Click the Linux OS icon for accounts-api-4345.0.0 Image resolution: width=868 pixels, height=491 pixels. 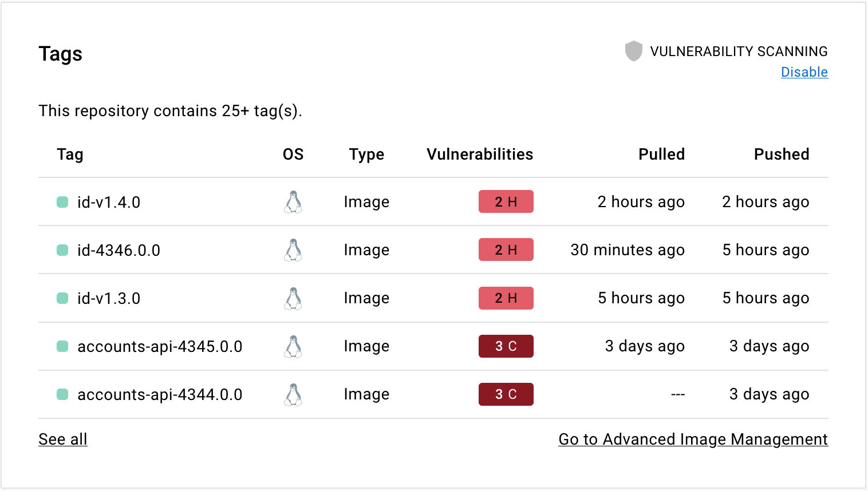pos(293,346)
